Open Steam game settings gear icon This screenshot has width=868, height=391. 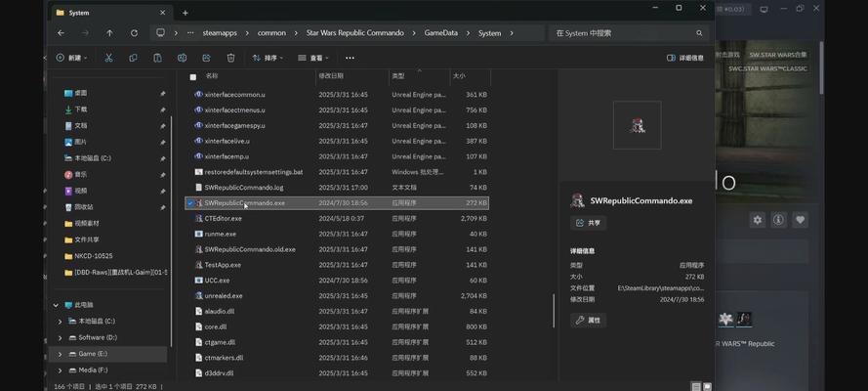pyautogui.click(x=758, y=220)
